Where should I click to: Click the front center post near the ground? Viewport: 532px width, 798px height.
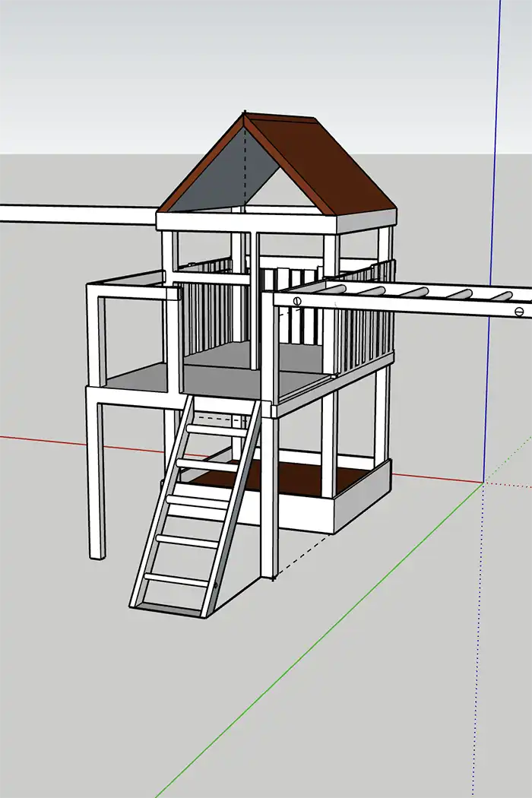coord(268,532)
